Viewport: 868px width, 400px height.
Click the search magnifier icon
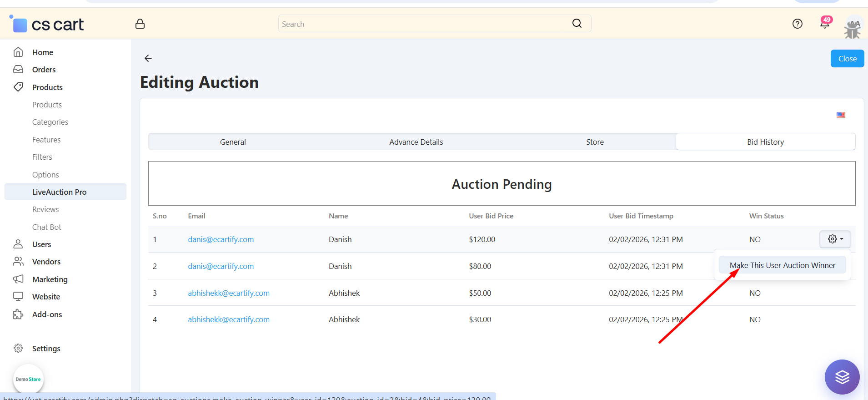pyautogui.click(x=577, y=24)
